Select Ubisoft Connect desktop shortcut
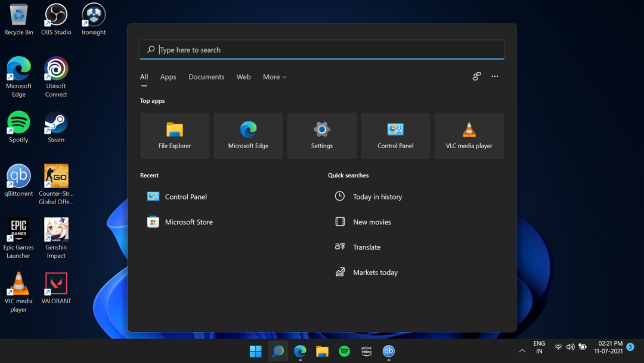Image resolution: width=644 pixels, height=363 pixels. point(56,77)
